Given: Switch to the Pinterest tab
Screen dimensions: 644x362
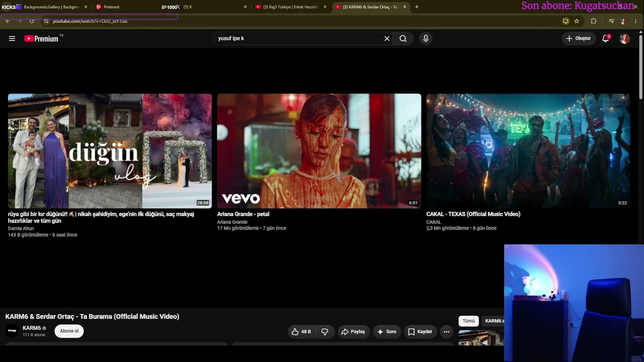Looking at the screenshot, I should pyautogui.click(x=130, y=7).
